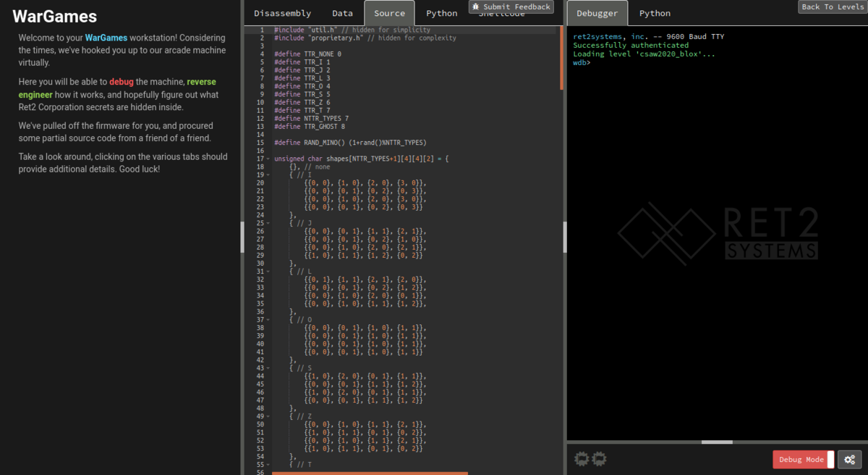The height and width of the screenshot is (475, 868).
Task: Click the green 'reverse engineer' text
Action: [x=117, y=88]
